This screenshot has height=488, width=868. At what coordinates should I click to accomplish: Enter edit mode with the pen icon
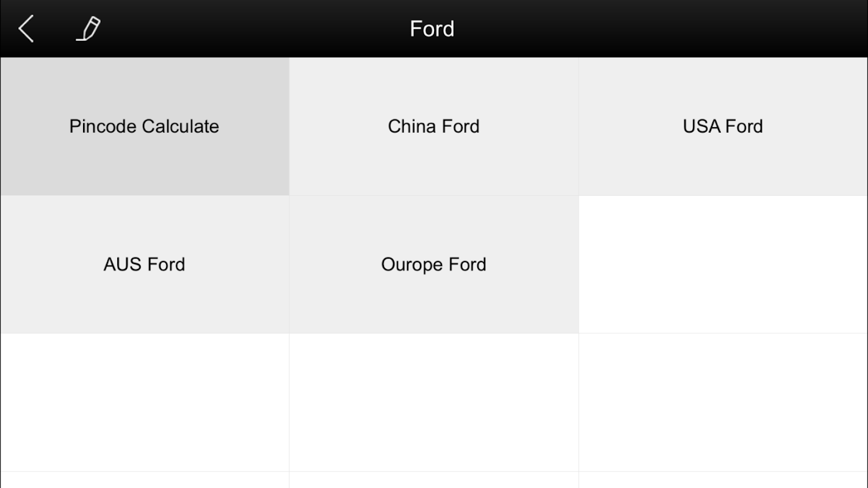[x=89, y=29]
